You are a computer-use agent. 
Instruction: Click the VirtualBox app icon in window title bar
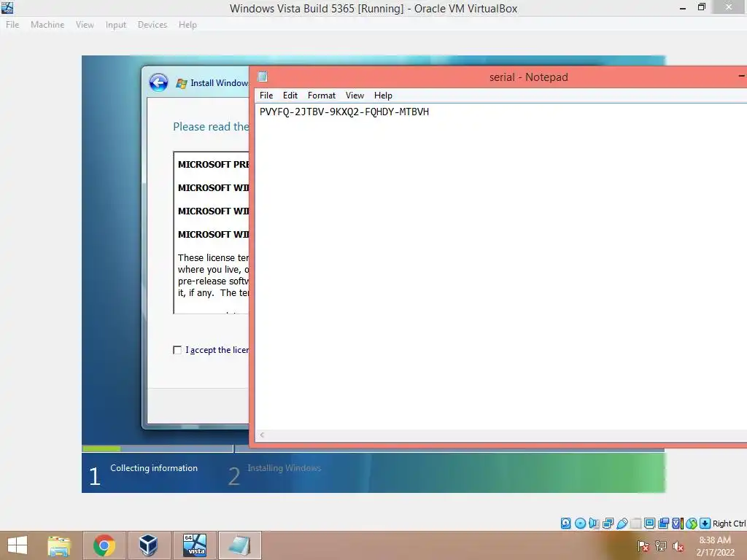pos(7,7)
